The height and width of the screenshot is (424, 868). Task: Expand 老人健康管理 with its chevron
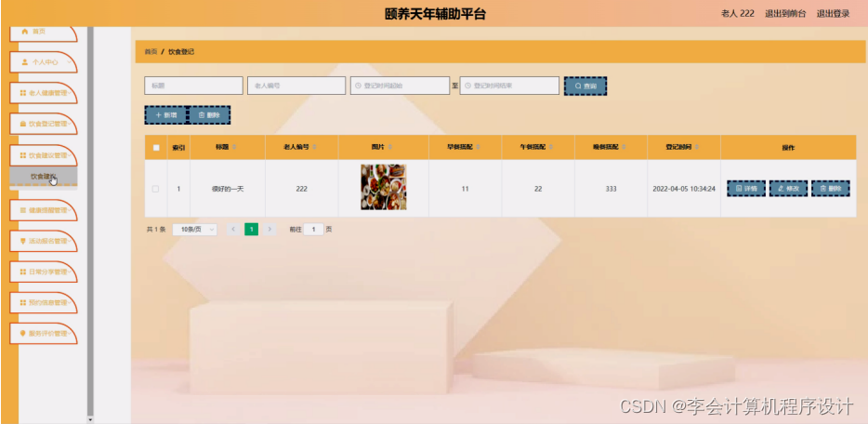(x=69, y=93)
